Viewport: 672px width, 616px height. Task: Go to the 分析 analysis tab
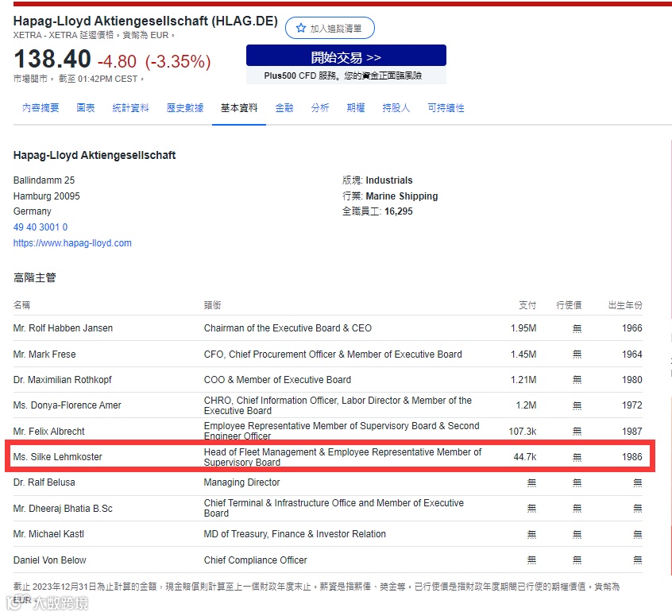coord(320,107)
